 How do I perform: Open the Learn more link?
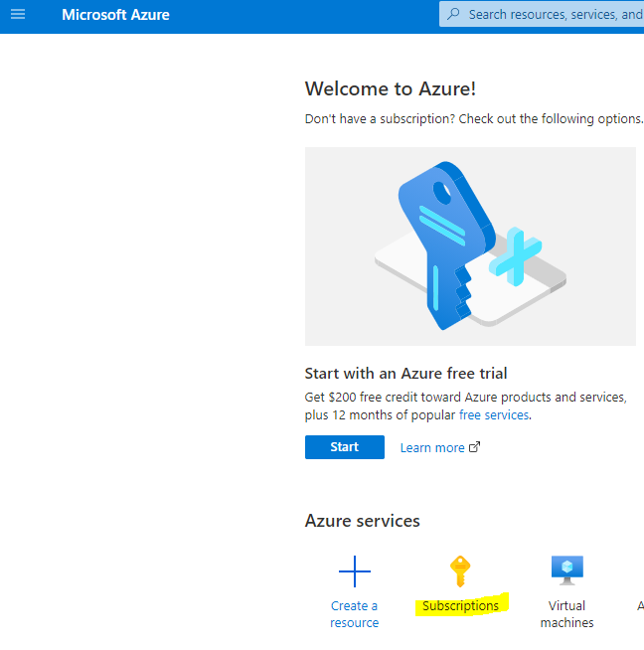point(432,448)
